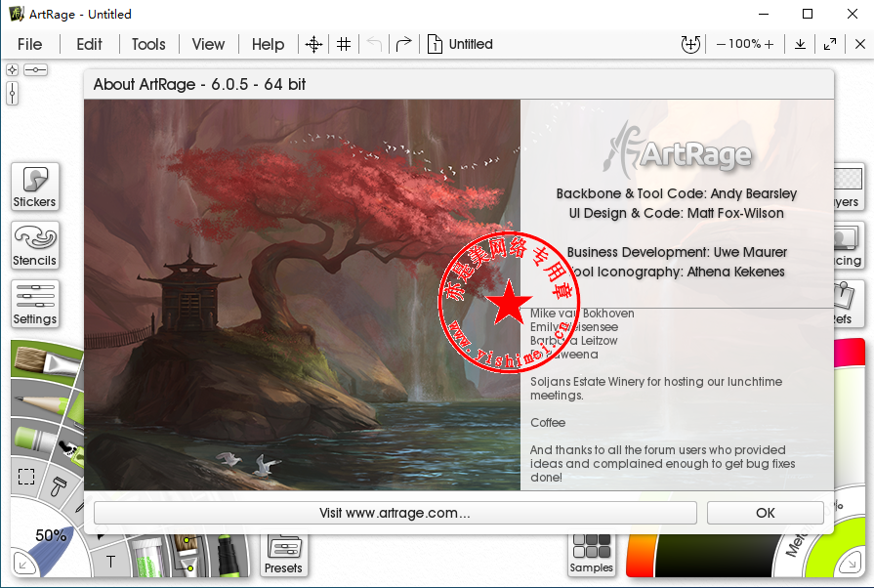Click the canvas positioning crosshair icon

tap(313, 44)
